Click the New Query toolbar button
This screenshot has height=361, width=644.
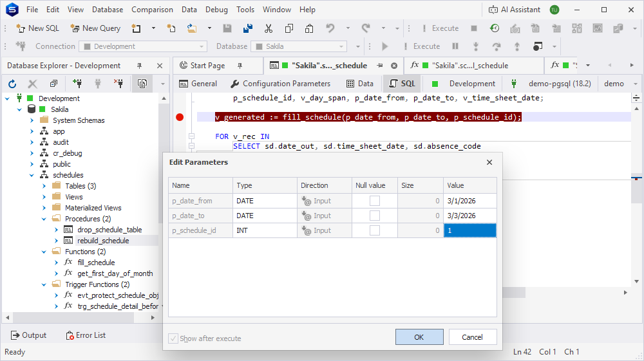click(x=95, y=28)
